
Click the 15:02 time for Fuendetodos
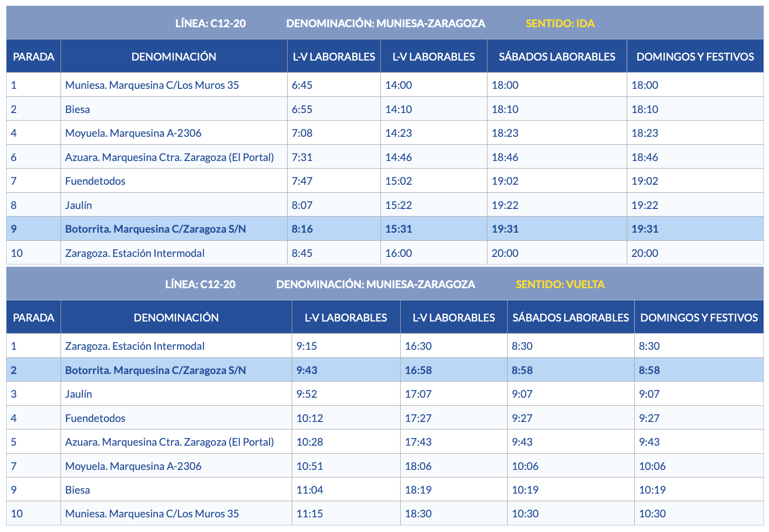pos(399,181)
